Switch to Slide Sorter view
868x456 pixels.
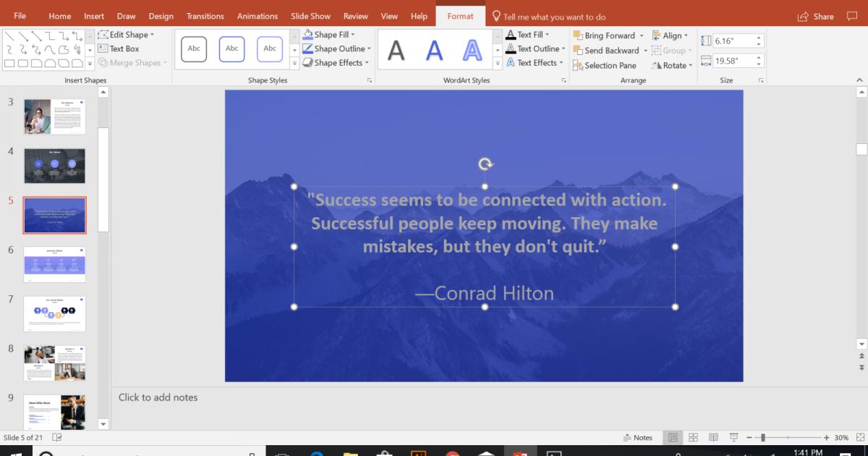click(693, 437)
